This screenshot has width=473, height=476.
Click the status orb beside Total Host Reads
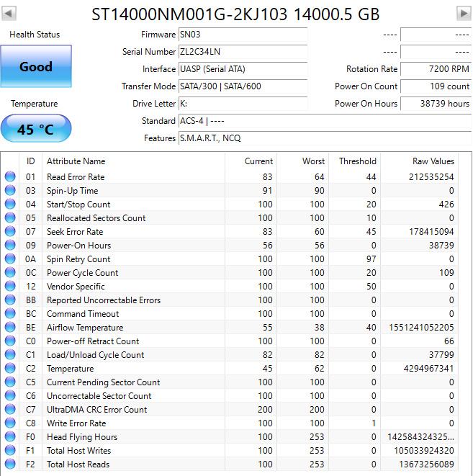(x=10, y=464)
